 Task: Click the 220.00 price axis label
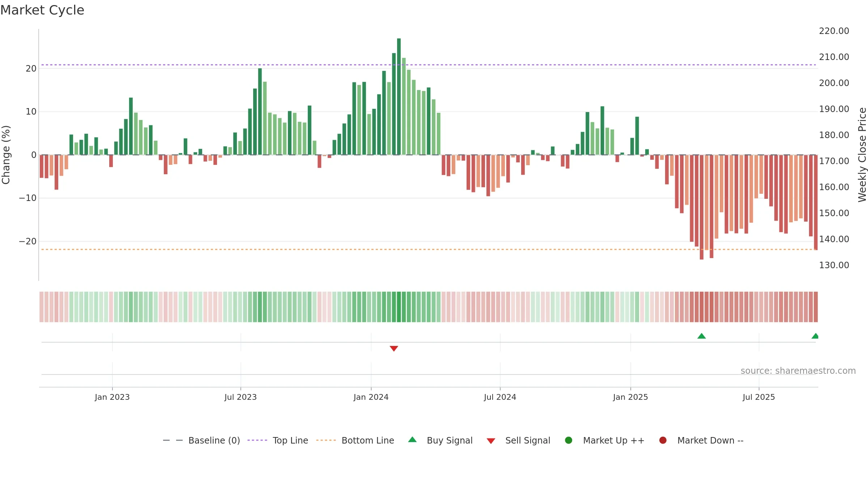[834, 31]
